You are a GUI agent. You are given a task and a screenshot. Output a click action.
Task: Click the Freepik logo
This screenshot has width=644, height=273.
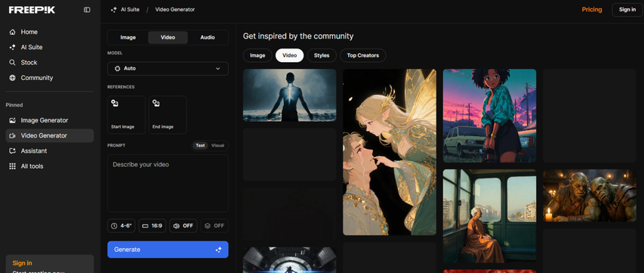pyautogui.click(x=32, y=10)
